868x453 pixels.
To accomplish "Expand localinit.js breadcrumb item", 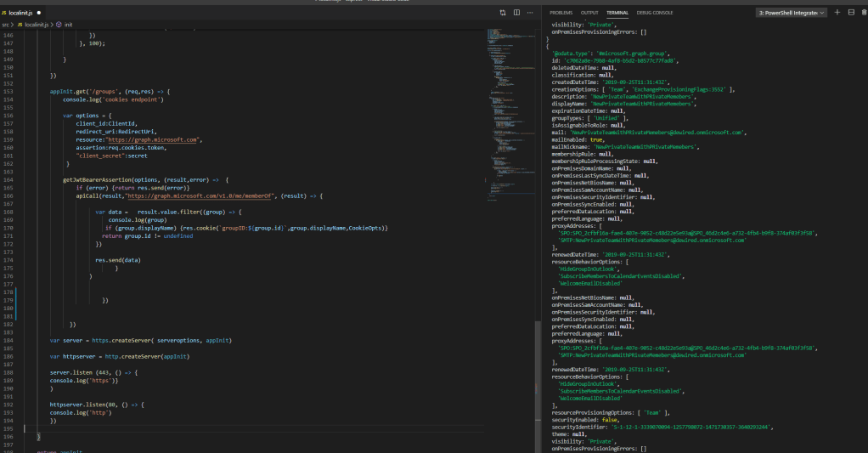I will [x=36, y=25].
